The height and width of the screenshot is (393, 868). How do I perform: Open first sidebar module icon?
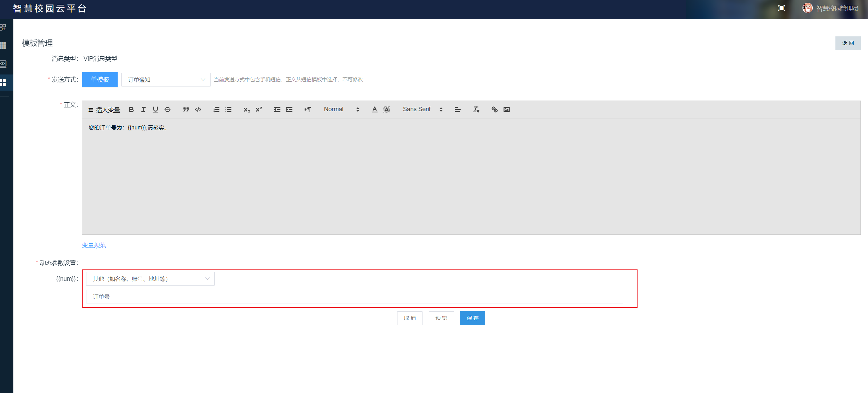pos(3,27)
